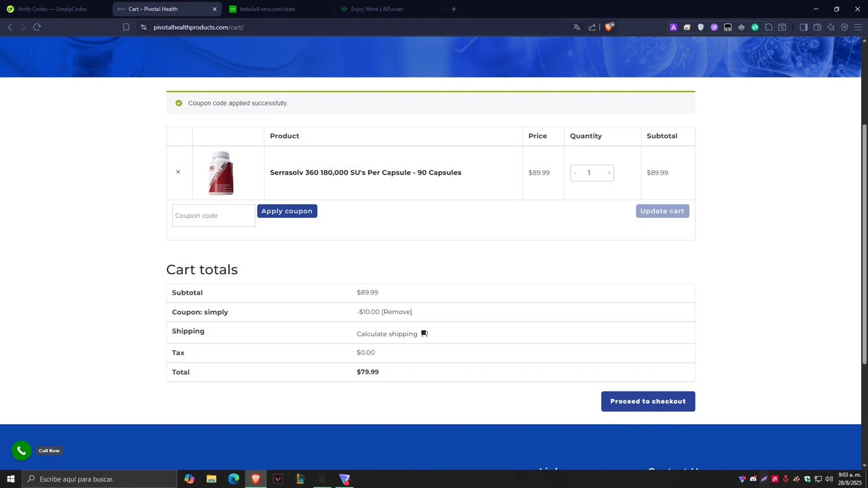Click the green circular arrows extension

point(755,27)
